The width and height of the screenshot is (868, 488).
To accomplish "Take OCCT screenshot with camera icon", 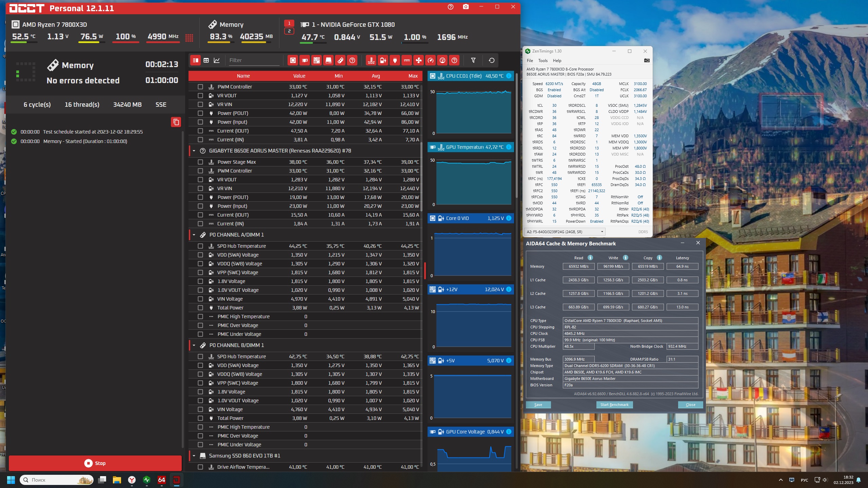I will coord(466,7).
